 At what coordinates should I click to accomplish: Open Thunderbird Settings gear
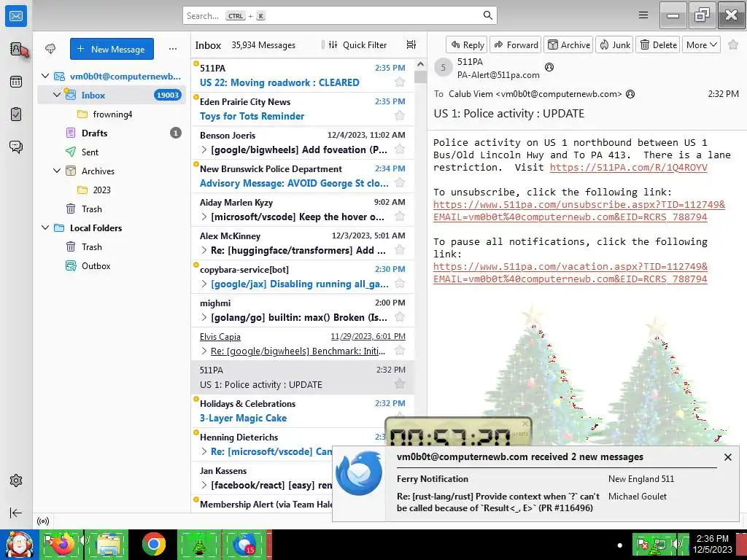(16, 481)
